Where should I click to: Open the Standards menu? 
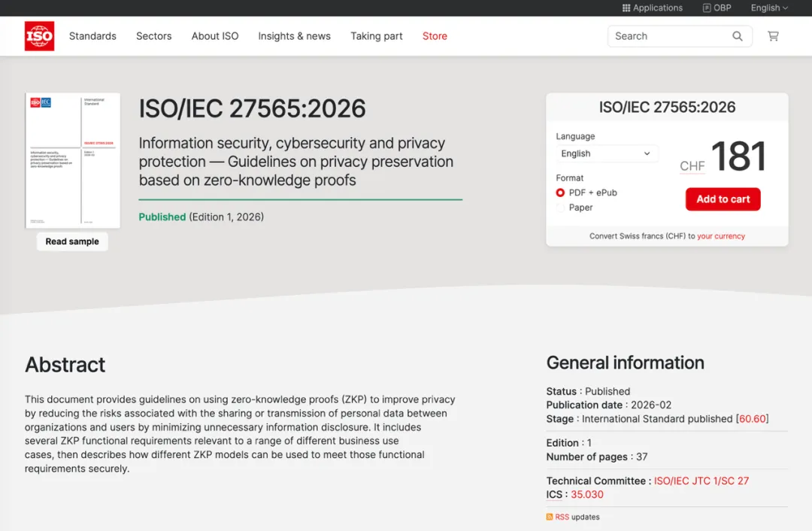[x=92, y=36]
